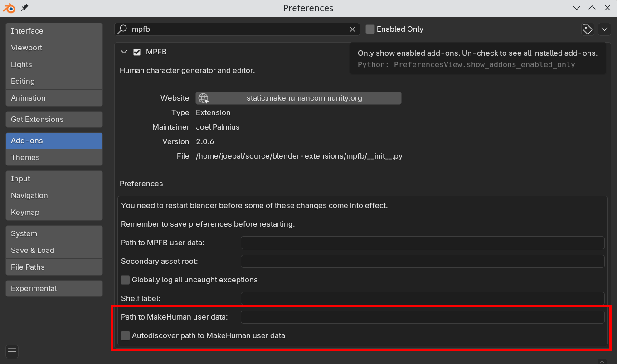Viewport: 617px width, 364px height.
Task: Click the restart blender notice text
Action: point(254,205)
